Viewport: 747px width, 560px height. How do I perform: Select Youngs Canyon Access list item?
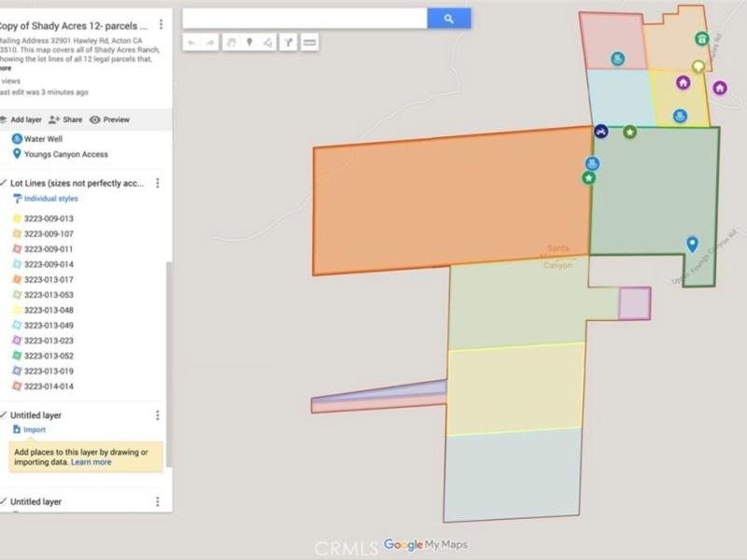[60, 154]
